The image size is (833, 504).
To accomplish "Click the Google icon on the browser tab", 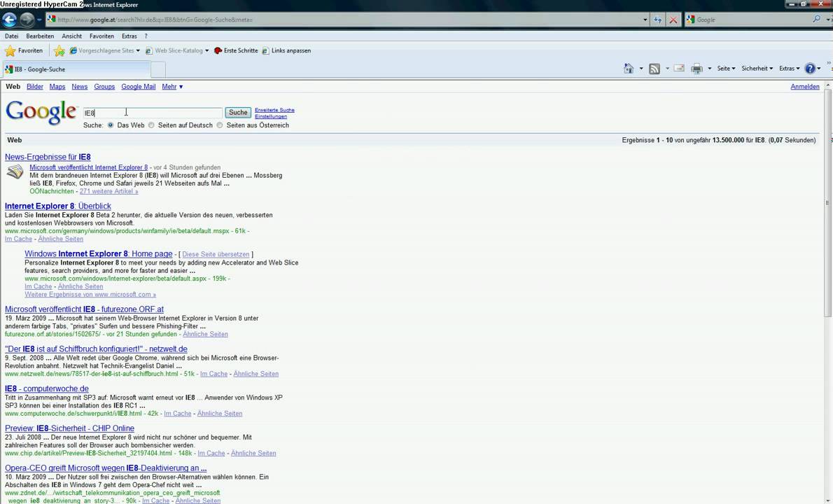I will point(9,69).
